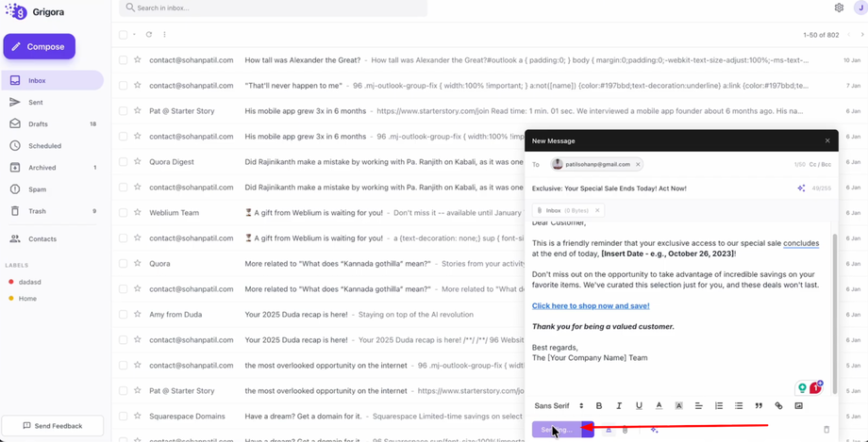Open the Sent folder
This screenshot has width=868, height=442.
point(52,103)
